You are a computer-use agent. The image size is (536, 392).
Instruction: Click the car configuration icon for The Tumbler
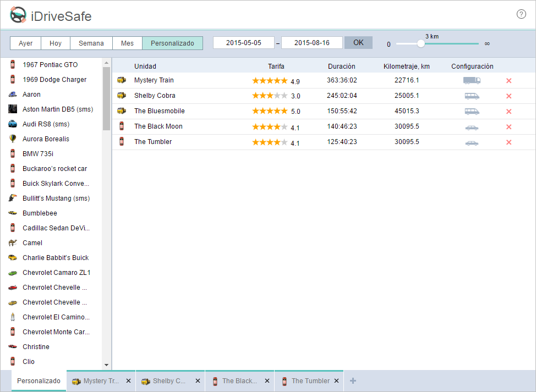click(x=472, y=142)
